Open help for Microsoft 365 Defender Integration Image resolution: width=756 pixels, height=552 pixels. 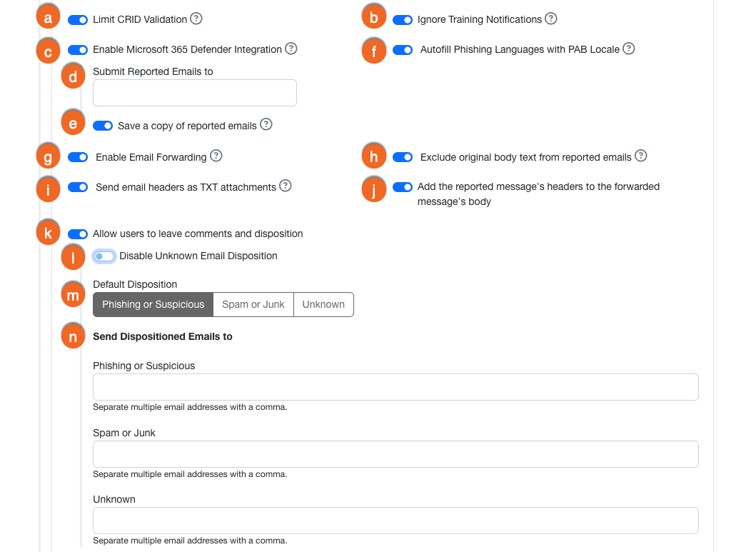pos(291,49)
